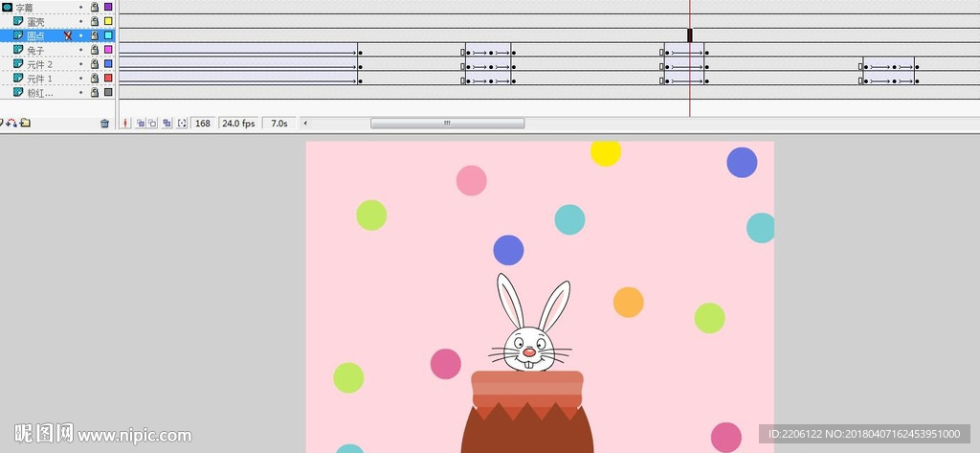Screen dimensions: 980x453
Task: Toggle lock on the 字幕 layer
Action: 95,7
